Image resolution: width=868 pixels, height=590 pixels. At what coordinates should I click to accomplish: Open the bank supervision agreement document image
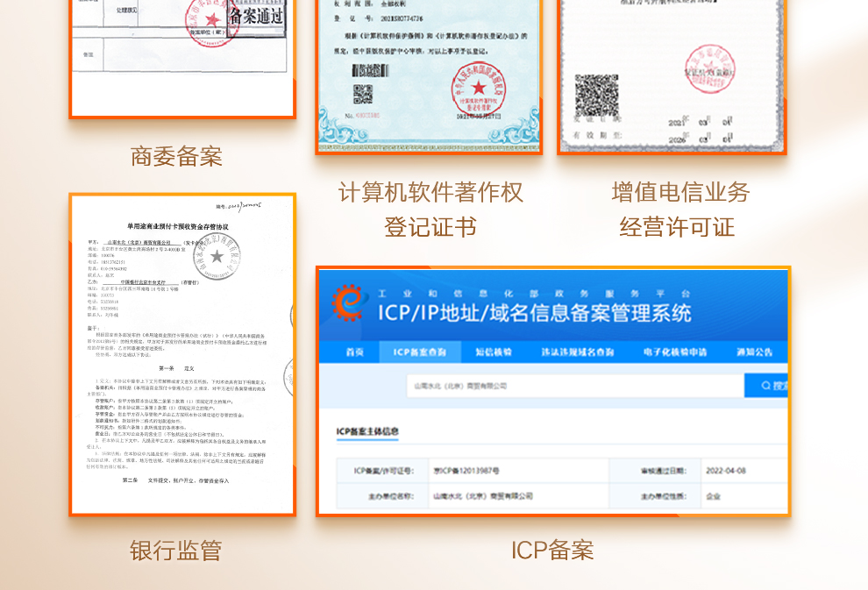[182, 354]
